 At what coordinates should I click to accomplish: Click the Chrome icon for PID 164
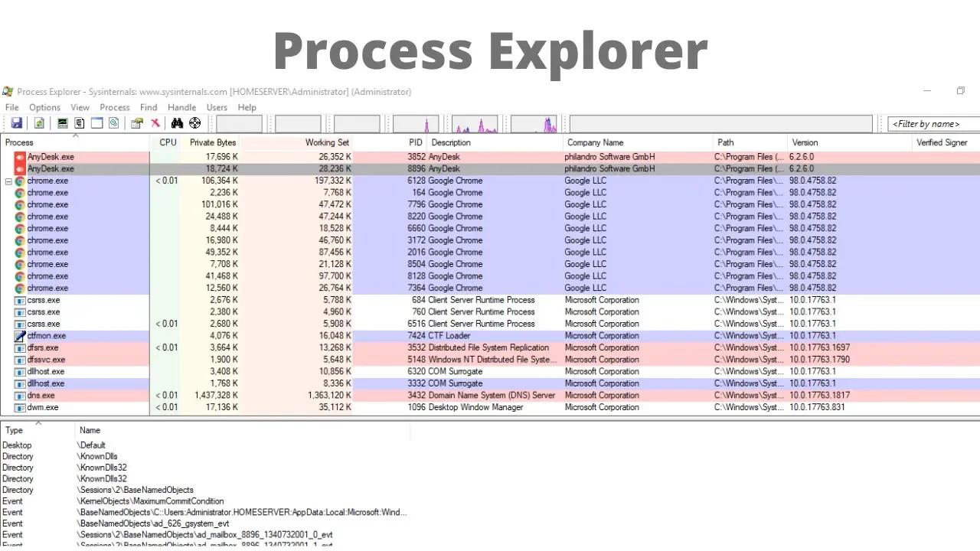(x=21, y=193)
